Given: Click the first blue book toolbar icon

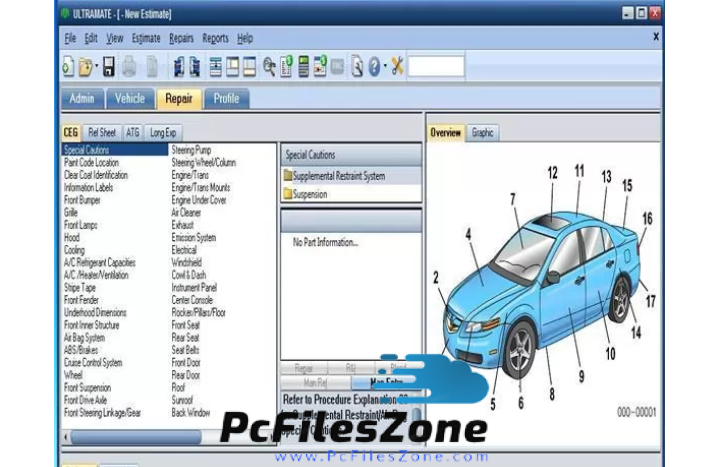Looking at the screenshot, I should [x=178, y=67].
